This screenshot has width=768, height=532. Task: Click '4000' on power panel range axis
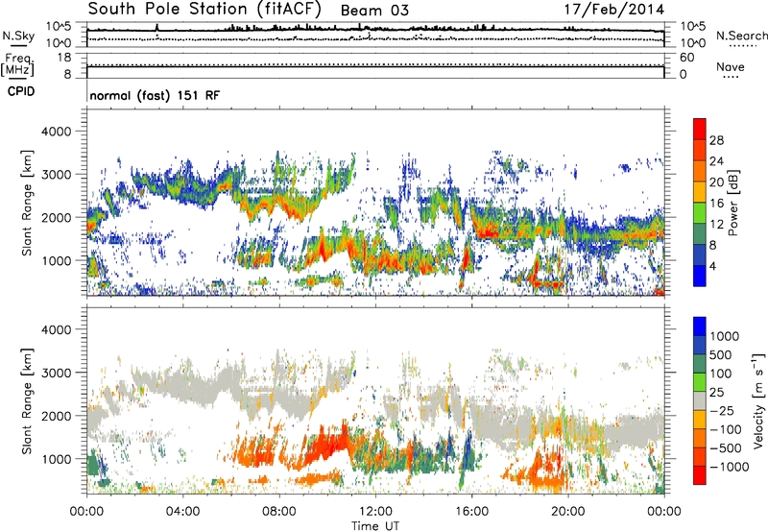[56, 132]
